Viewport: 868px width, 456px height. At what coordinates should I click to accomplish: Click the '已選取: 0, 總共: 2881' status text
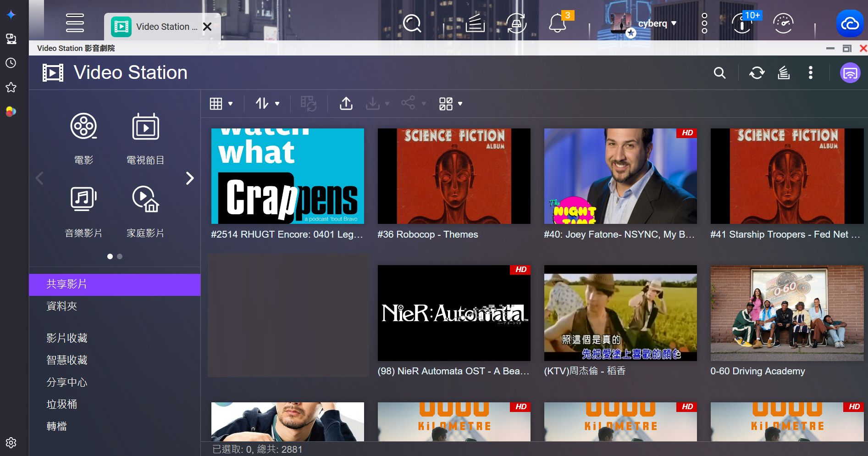point(257,450)
